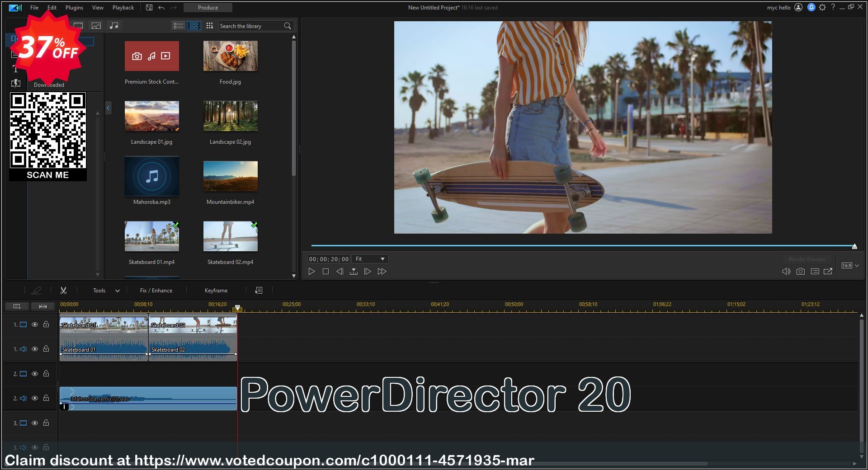Viewport: 868px width, 470px height.
Task: Open preview quality settings icon
Action: pos(815,272)
